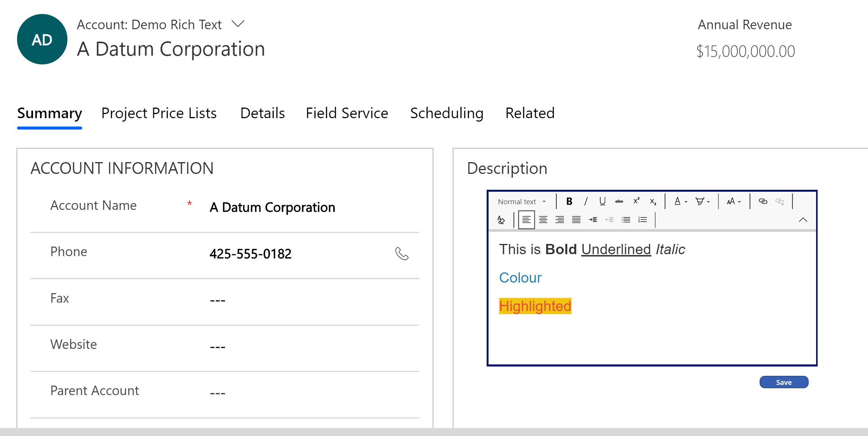Insert a numbered list
This screenshot has width=868, height=436.
(x=643, y=220)
